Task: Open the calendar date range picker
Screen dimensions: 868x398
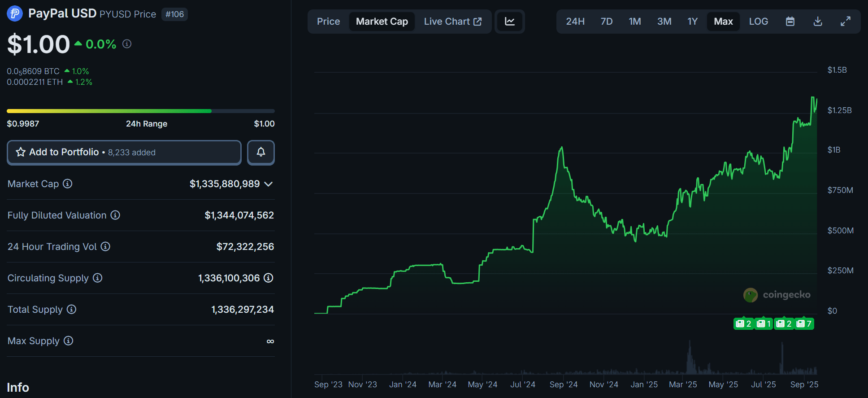Action: click(x=790, y=22)
